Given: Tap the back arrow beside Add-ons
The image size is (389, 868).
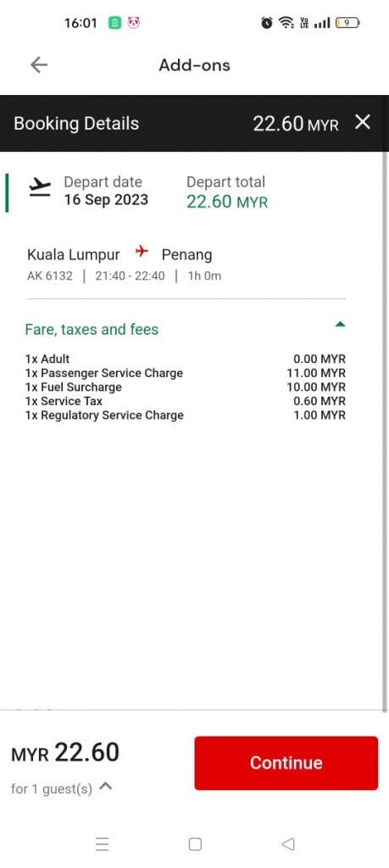Looking at the screenshot, I should [39, 65].
